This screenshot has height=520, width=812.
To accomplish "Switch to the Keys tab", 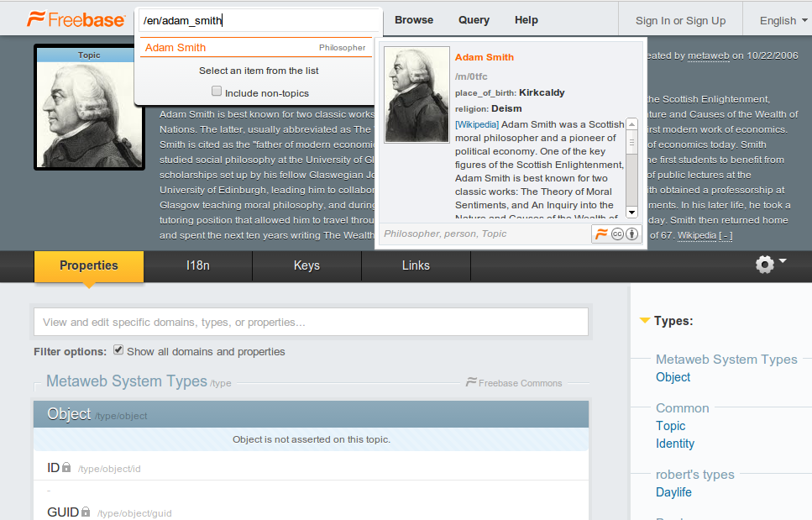I will tap(306, 265).
